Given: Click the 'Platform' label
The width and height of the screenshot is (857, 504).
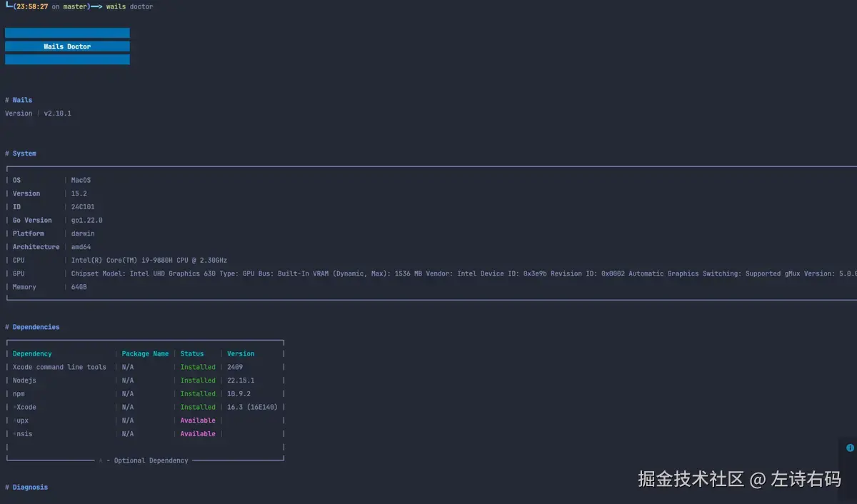Looking at the screenshot, I should point(29,233).
